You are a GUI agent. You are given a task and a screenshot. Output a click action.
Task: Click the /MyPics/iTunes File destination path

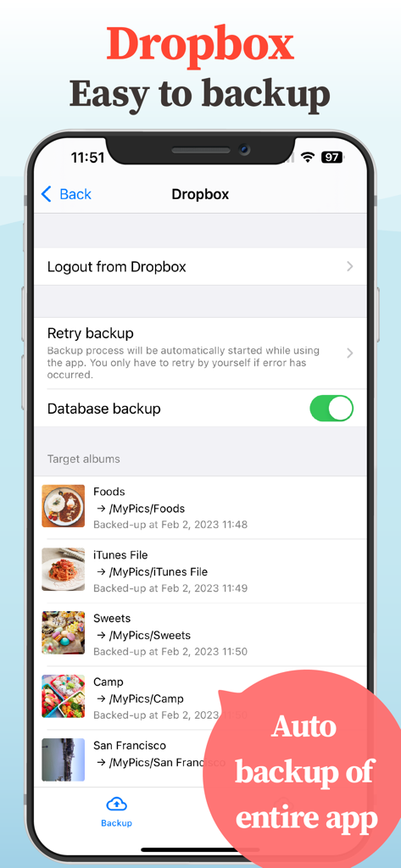(153, 572)
